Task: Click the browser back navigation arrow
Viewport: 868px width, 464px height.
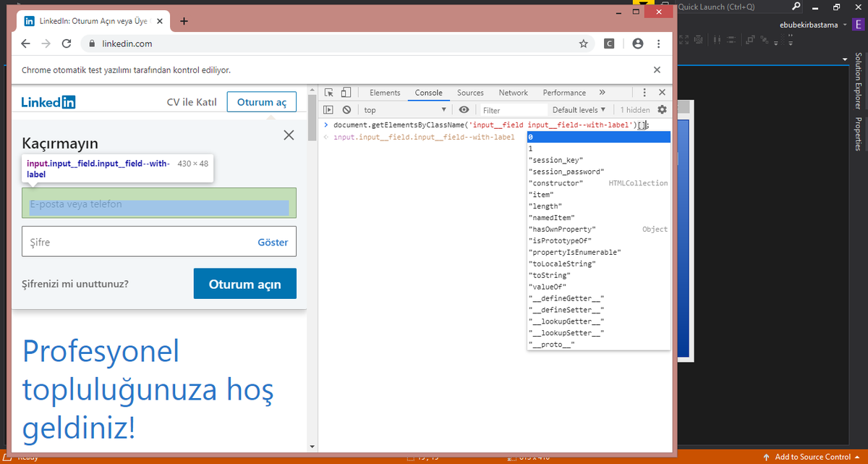Action: pyautogui.click(x=25, y=43)
